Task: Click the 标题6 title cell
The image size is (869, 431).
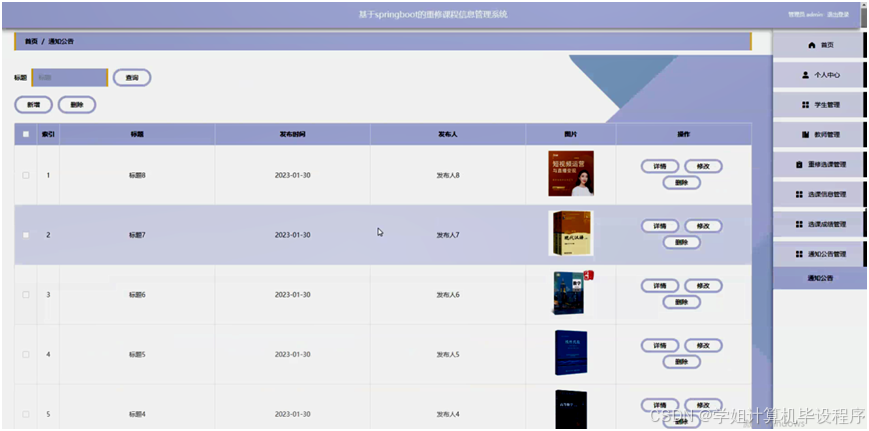Action: [x=137, y=295]
